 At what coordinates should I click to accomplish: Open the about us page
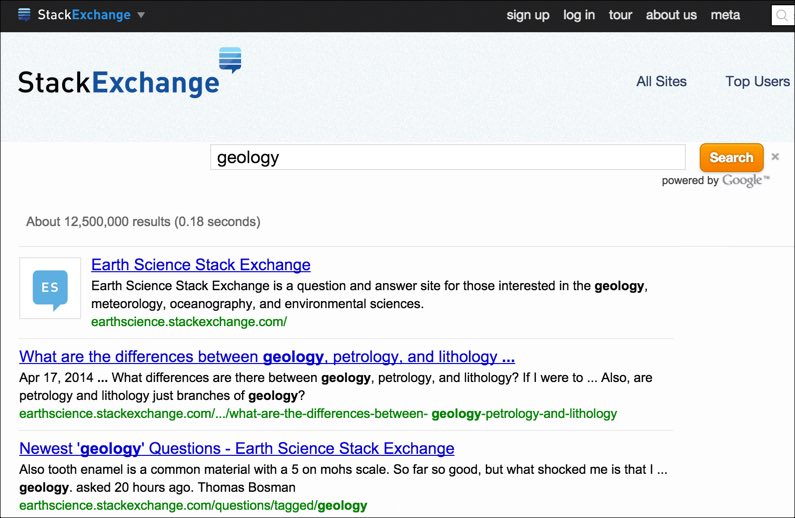click(671, 15)
